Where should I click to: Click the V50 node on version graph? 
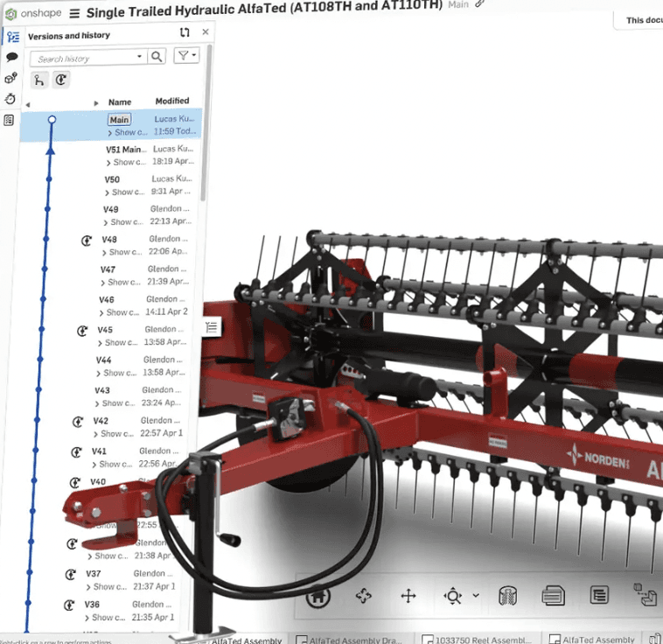click(49, 179)
